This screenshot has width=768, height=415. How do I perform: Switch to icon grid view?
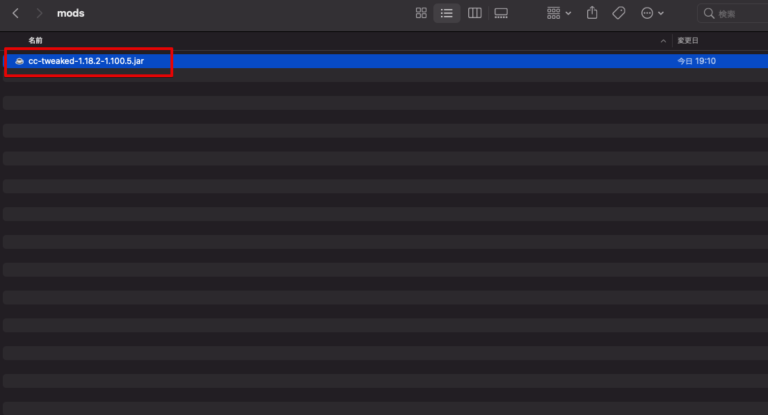421,13
